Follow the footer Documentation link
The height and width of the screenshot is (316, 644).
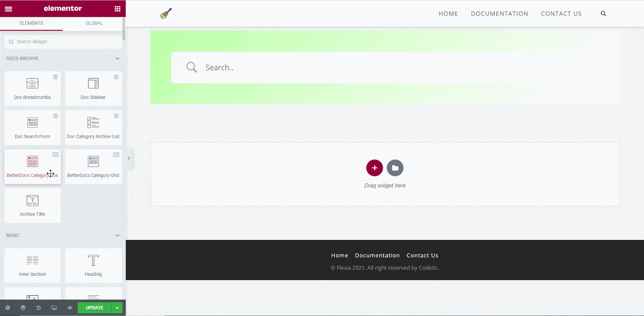click(x=377, y=255)
